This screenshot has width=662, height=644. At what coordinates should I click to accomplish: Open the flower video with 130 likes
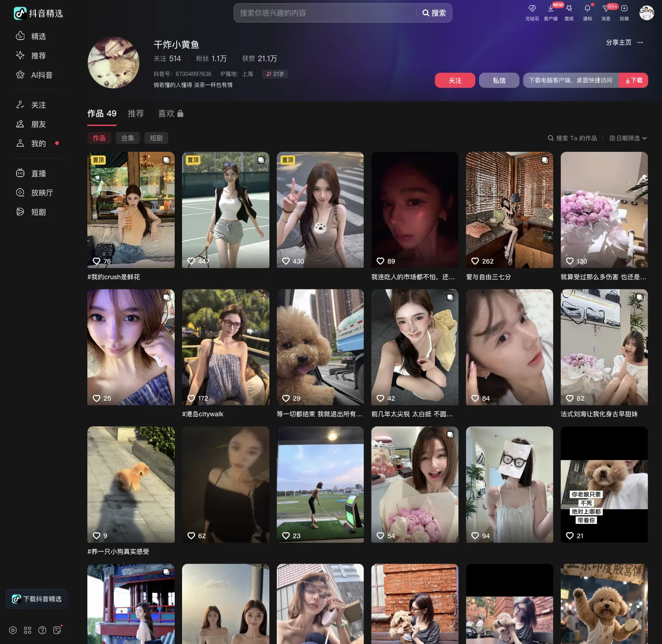[605, 210]
